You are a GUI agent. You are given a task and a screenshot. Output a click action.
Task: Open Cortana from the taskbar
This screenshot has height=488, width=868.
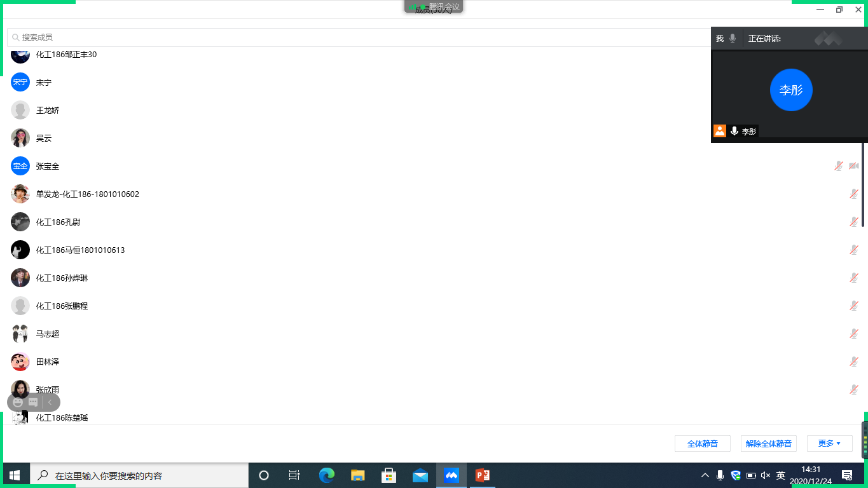coord(264,475)
